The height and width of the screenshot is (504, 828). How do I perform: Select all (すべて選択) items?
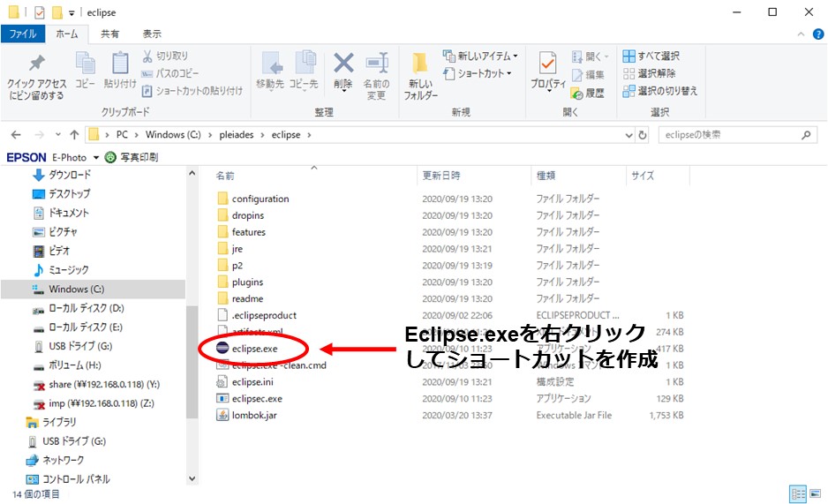click(651, 56)
